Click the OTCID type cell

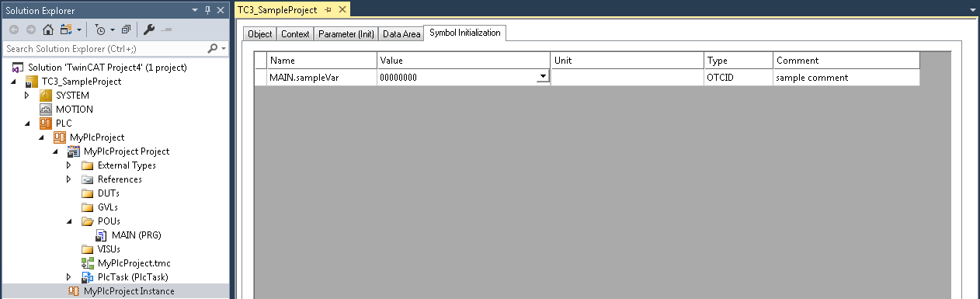click(738, 78)
